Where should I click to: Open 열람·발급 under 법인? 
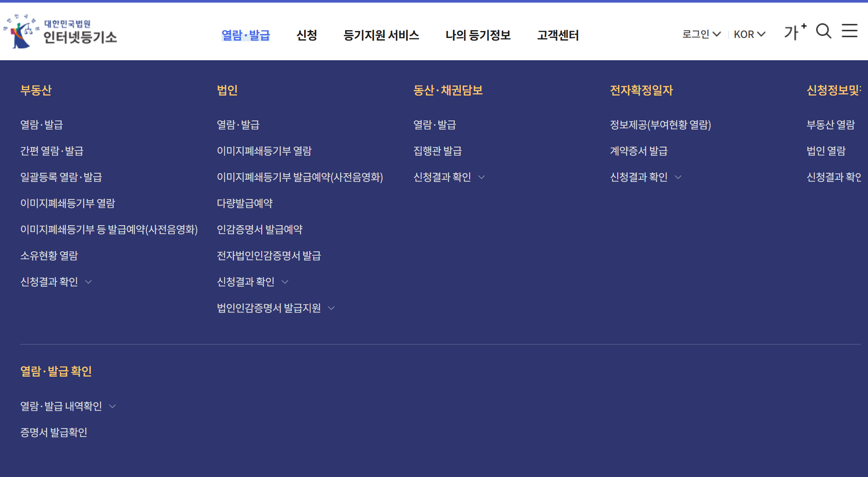pos(238,124)
